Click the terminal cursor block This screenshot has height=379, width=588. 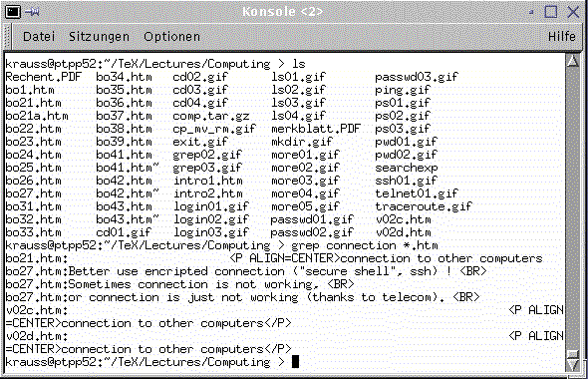tap(296, 362)
